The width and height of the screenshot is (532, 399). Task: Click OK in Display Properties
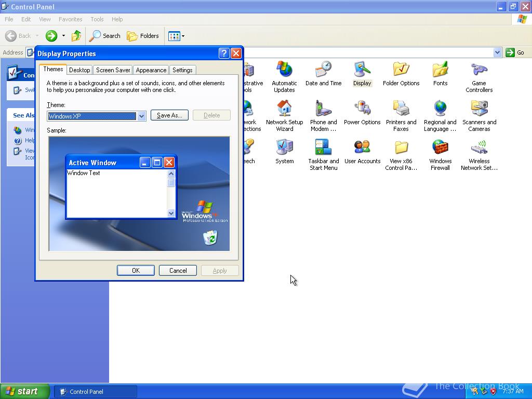tap(136, 270)
